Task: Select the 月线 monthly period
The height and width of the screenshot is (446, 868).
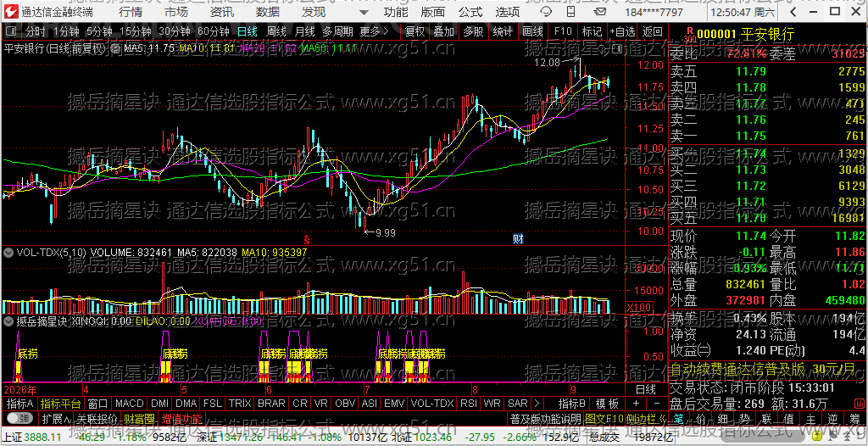Action: click(x=304, y=31)
